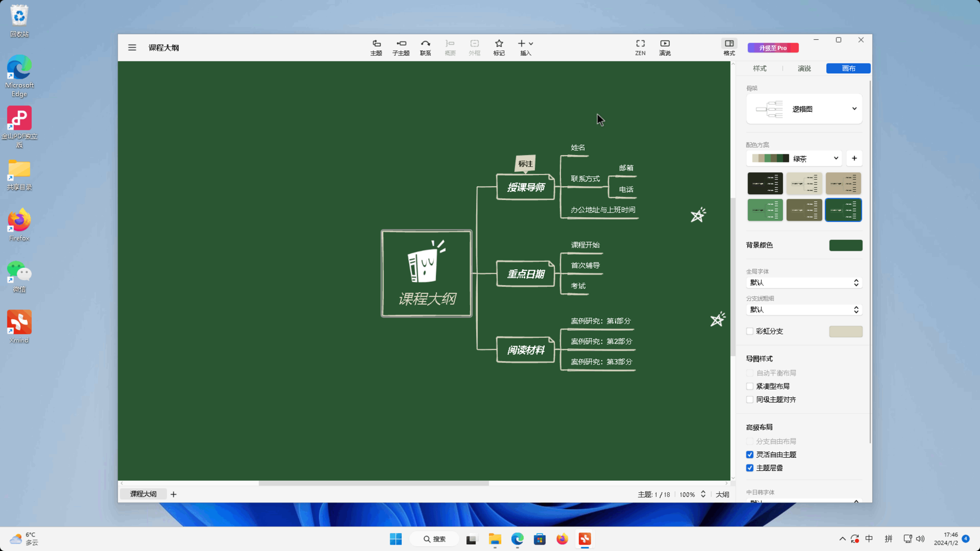Viewport: 980px width, 551px height.
Task: Choose the selected dark green theme thumbnail
Action: pyautogui.click(x=843, y=210)
